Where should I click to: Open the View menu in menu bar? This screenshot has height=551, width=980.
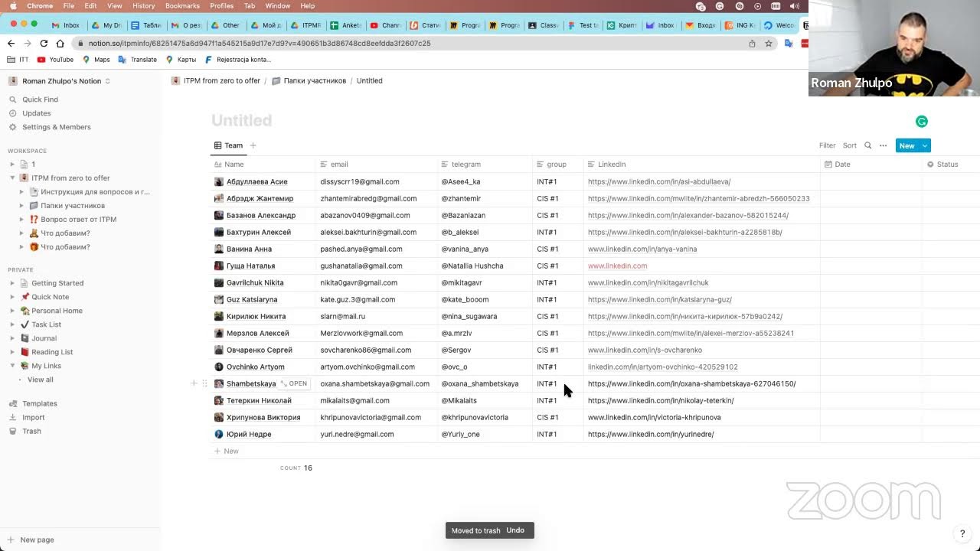pyautogui.click(x=115, y=6)
